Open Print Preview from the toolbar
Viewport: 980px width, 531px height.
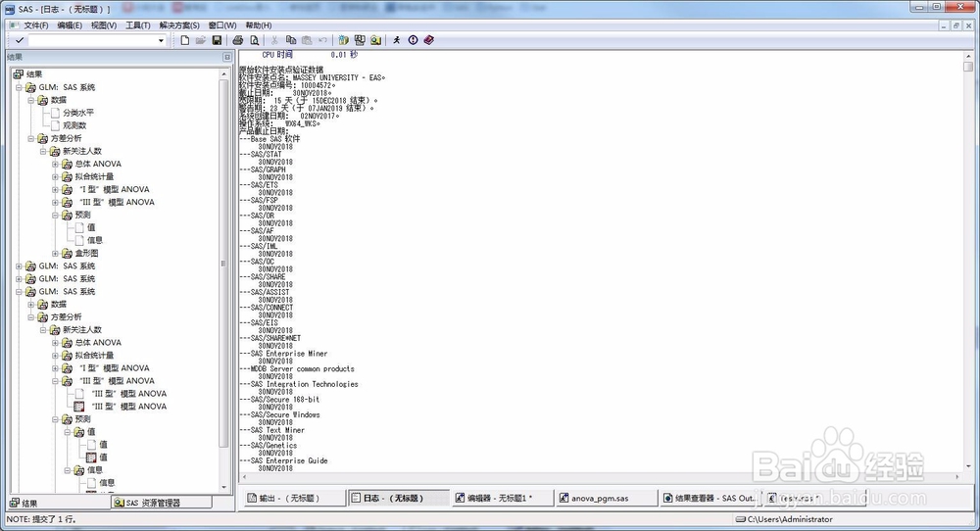point(254,40)
